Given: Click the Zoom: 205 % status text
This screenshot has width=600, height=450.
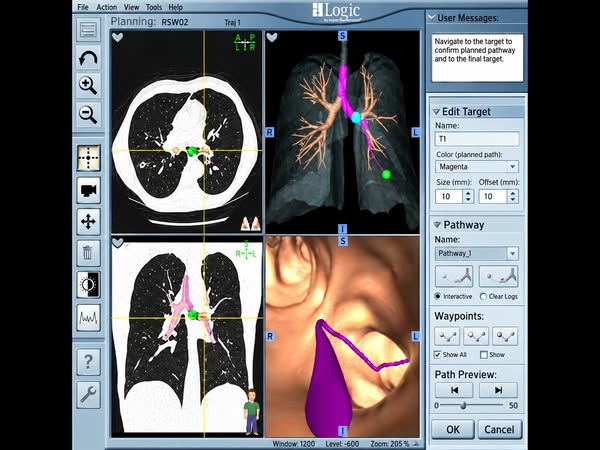Looking at the screenshot, I should click(x=390, y=444).
